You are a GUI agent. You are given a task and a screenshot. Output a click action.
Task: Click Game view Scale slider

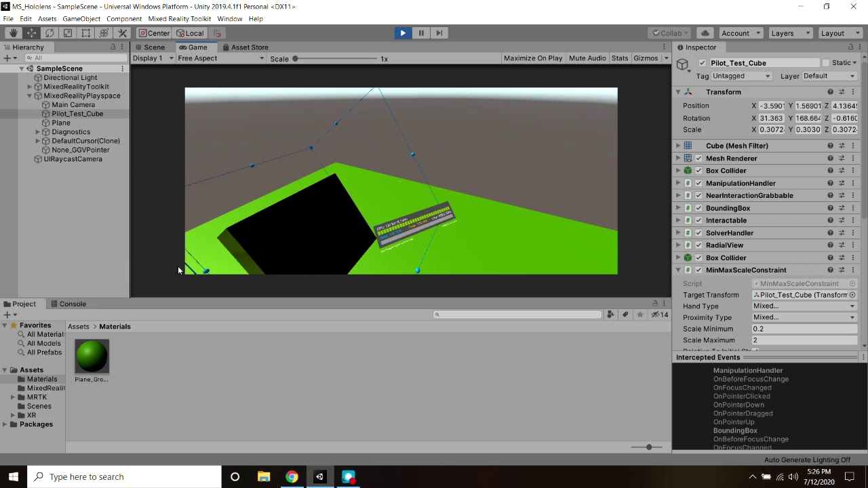click(x=336, y=59)
